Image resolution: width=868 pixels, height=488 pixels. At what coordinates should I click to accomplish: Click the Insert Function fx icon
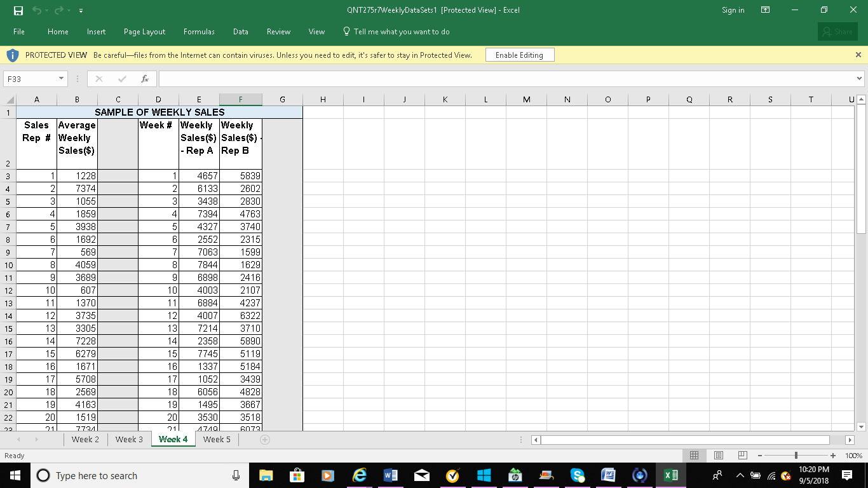tap(145, 79)
